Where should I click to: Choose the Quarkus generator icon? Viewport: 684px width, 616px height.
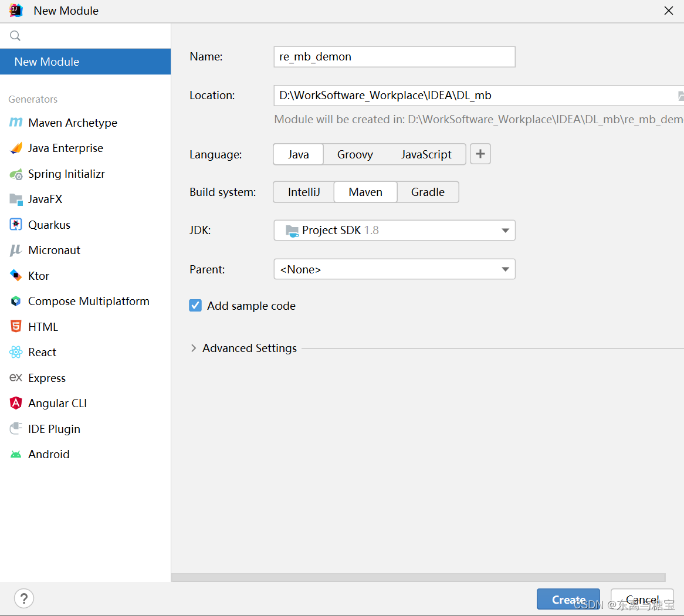click(16, 225)
